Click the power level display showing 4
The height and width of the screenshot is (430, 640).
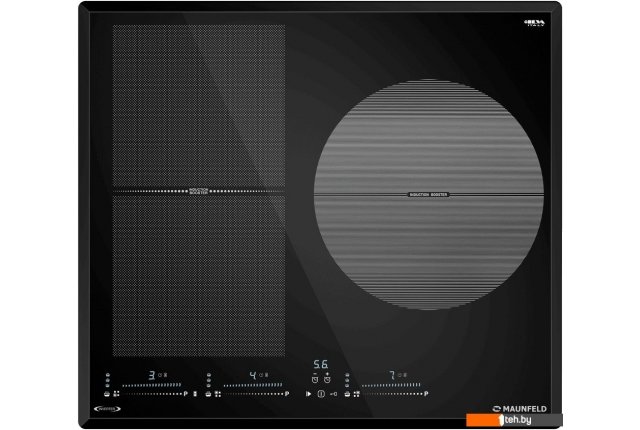tap(251, 376)
